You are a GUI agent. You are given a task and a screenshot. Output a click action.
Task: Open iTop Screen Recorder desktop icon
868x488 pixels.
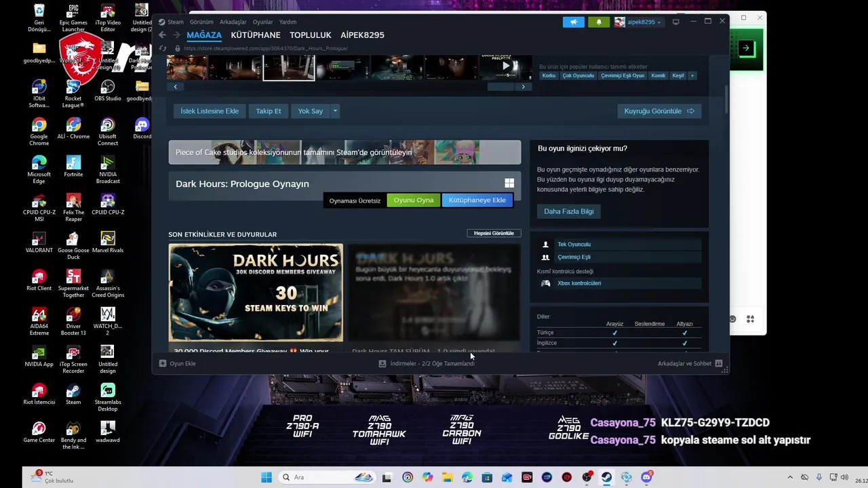pos(73,359)
